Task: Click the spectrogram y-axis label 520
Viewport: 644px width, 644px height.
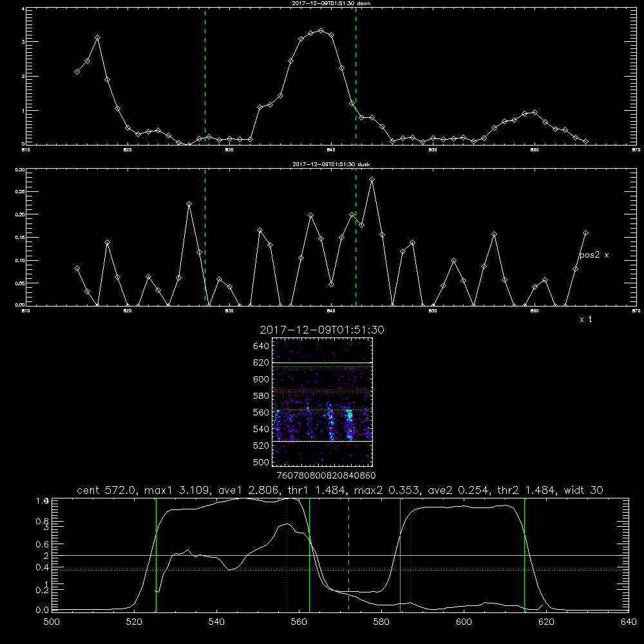Action: pos(261,446)
